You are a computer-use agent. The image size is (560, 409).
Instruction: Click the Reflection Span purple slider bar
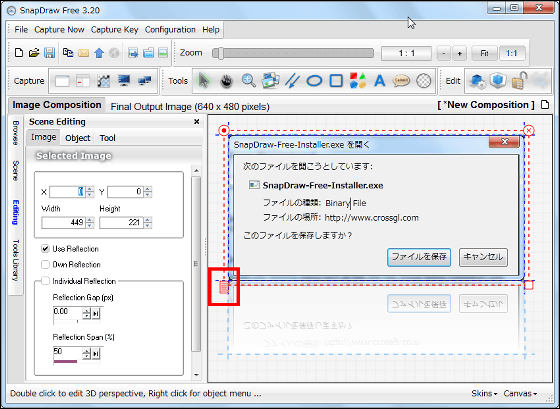(x=65, y=361)
